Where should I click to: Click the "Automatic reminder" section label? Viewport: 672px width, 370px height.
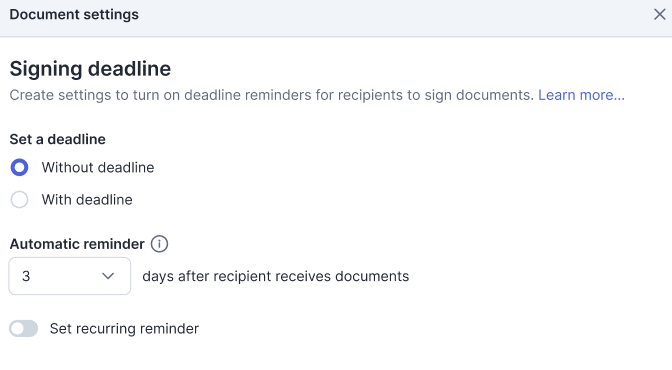pyautogui.click(x=77, y=244)
